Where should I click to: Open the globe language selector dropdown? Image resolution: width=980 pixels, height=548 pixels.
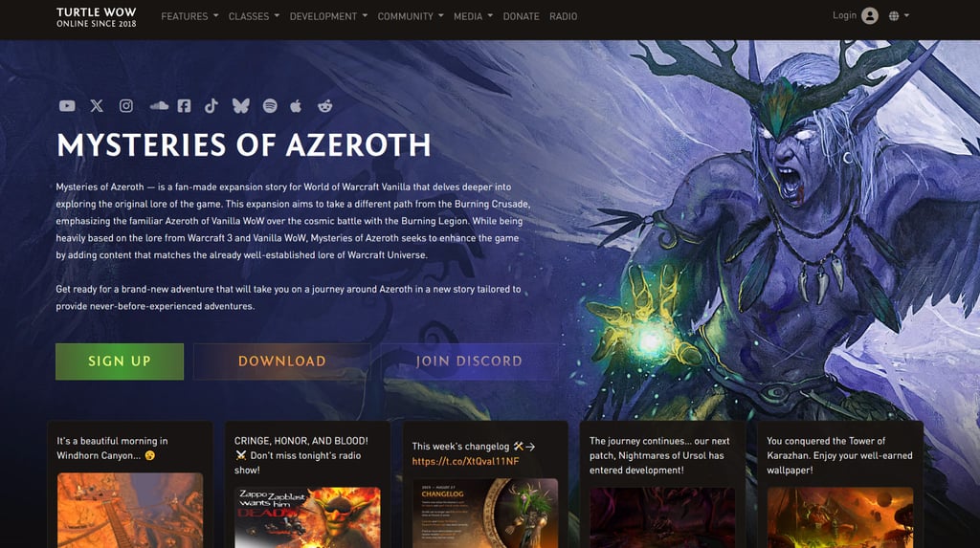click(x=899, y=15)
